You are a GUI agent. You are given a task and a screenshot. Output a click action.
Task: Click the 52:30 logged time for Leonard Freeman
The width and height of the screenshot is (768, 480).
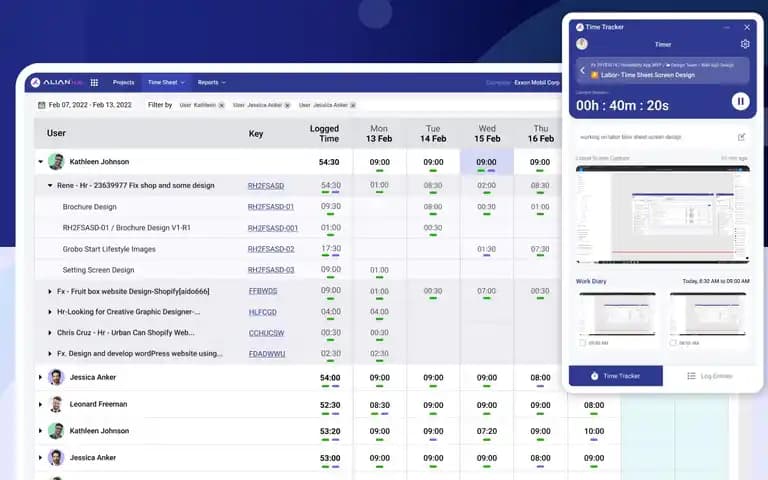[x=330, y=405]
